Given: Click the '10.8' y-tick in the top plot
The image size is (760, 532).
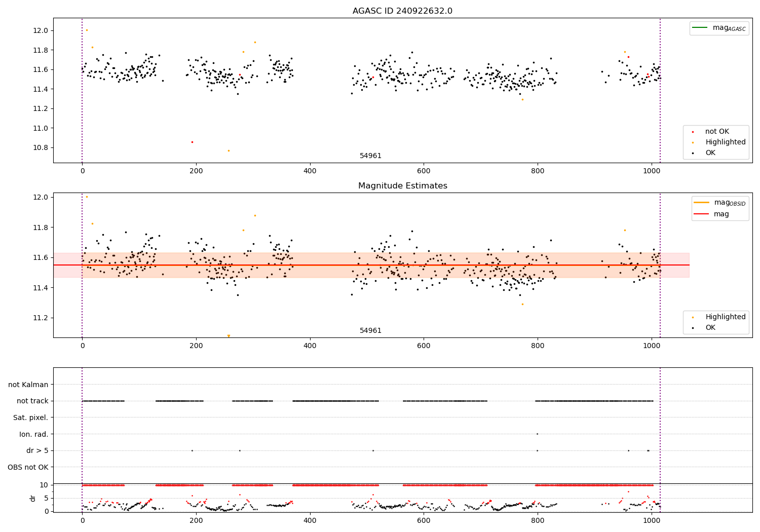Looking at the screenshot, I should click(40, 148).
